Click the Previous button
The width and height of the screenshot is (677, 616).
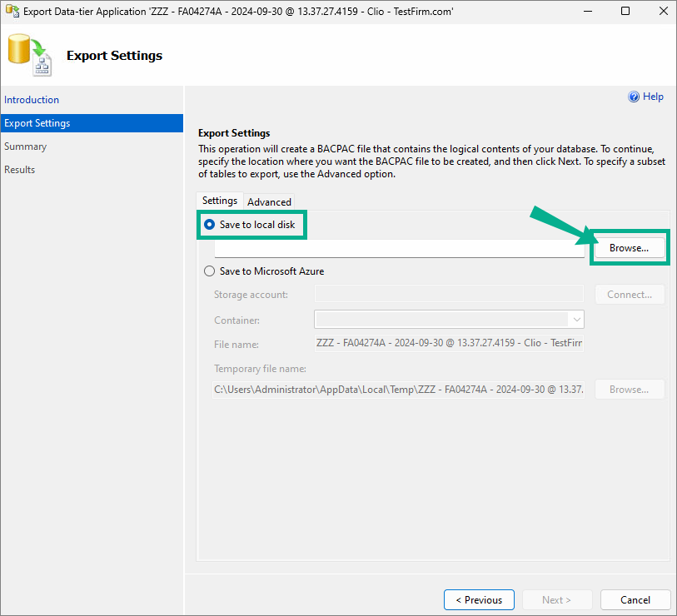(x=479, y=600)
